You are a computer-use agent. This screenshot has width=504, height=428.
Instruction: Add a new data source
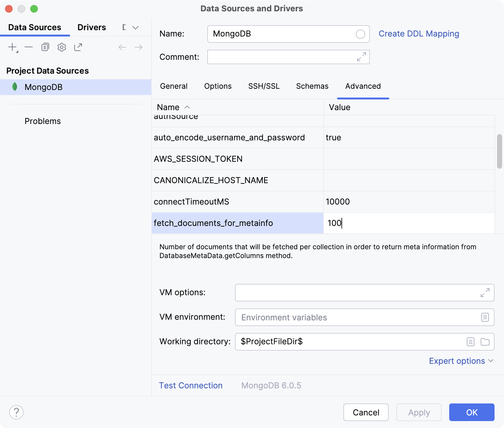tap(12, 47)
